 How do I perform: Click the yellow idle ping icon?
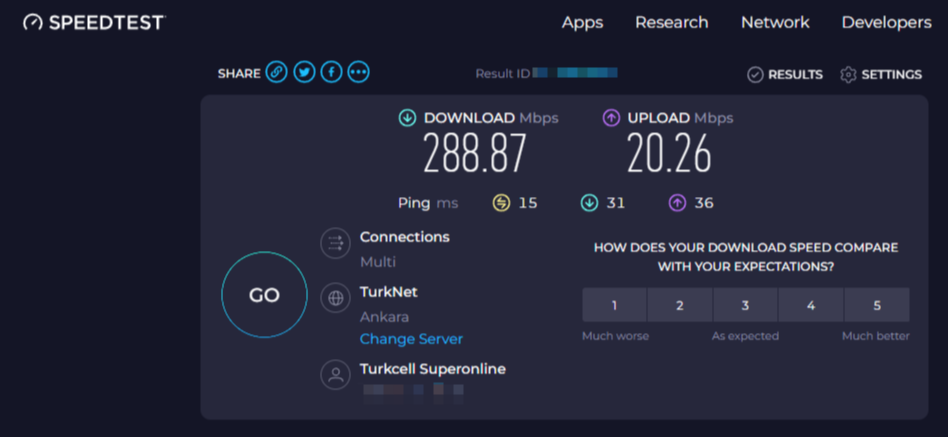501,203
